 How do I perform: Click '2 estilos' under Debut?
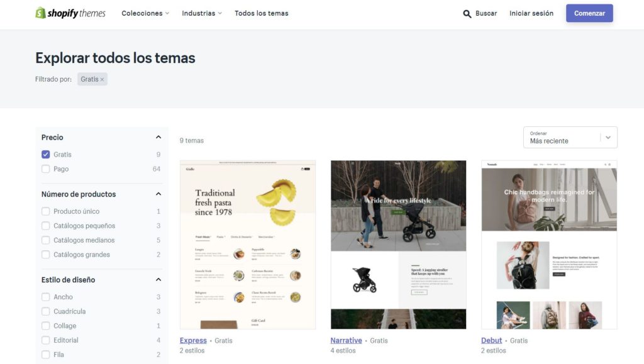(x=493, y=350)
